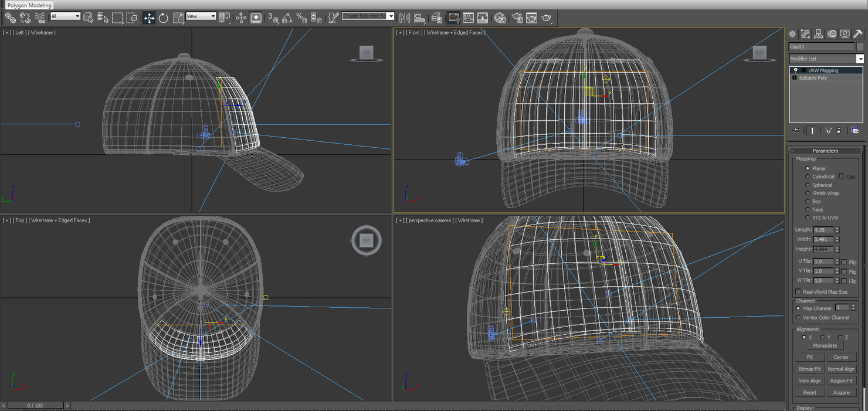This screenshot has width=868, height=411.
Task: Open the Align tool
Action: coord(420,18)
